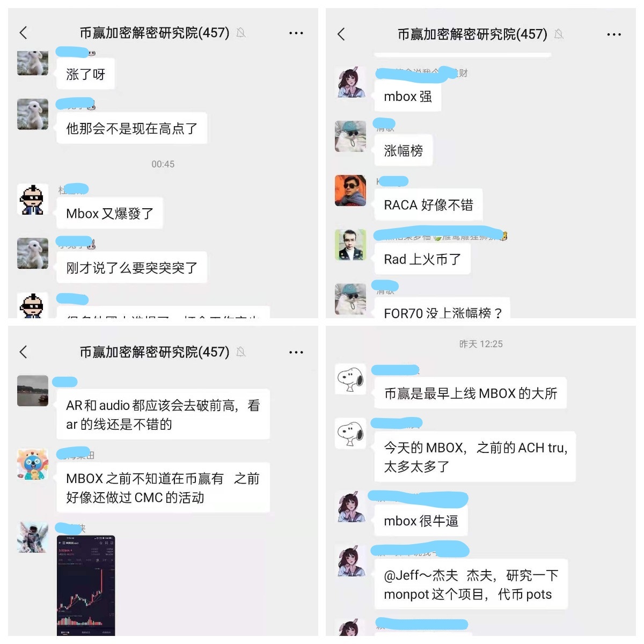Tap Snoopy avatar beside 币赢是最早上线 message
Image resolution: width=644 pixels, height=644 pixels.
click(x=350, y=379)
